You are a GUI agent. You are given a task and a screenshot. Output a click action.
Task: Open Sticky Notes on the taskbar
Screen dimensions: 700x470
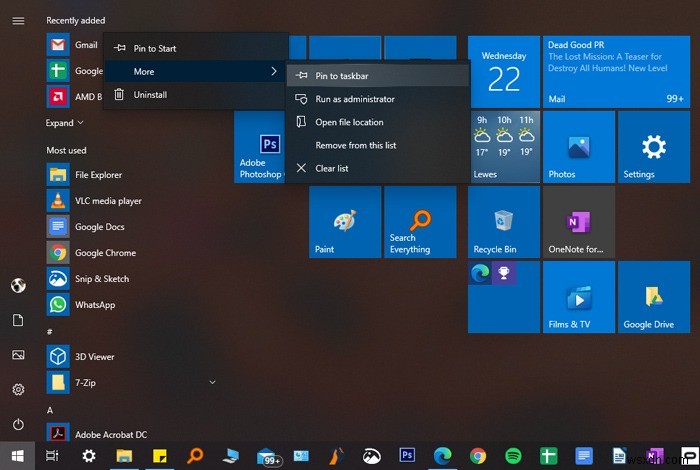point(159,456)
